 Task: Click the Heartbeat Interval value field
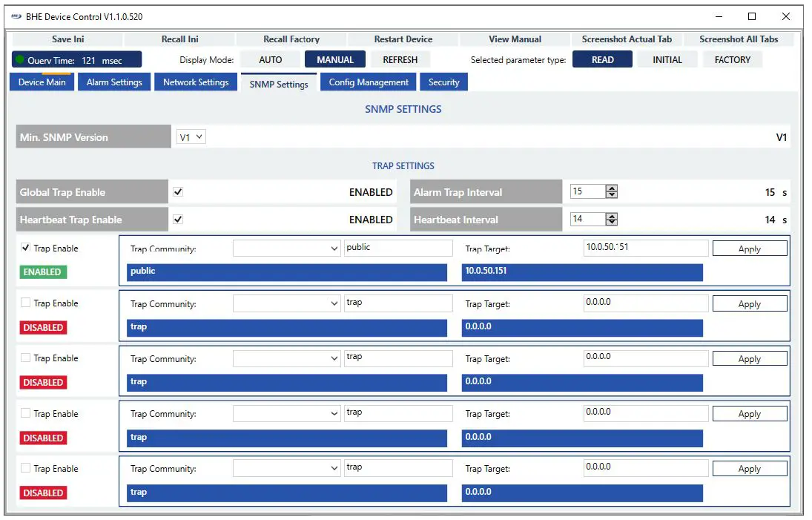[x=588, y=219]
